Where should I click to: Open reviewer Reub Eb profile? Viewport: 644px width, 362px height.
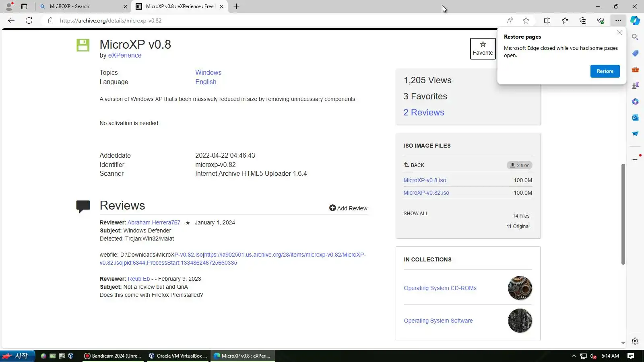tap(138, 279)
